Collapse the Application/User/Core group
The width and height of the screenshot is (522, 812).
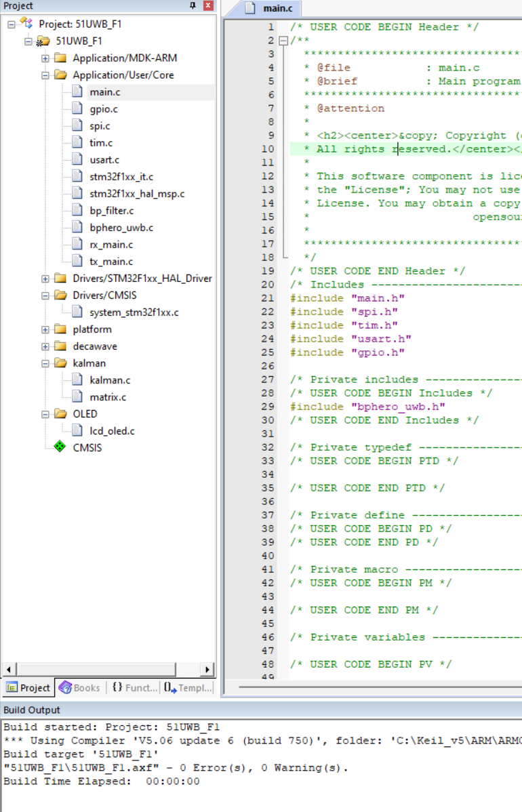(x=45, y=75)
